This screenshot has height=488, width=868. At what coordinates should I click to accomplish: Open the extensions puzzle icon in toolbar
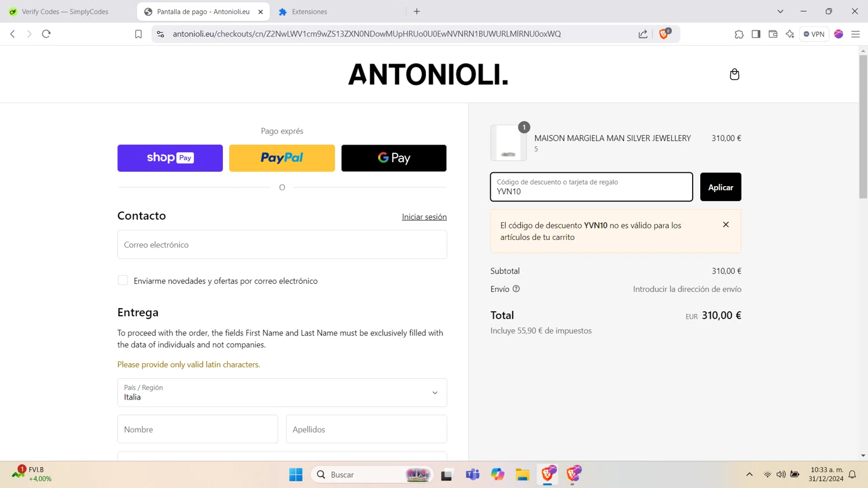pyautogui.click(x=739, y=34)
